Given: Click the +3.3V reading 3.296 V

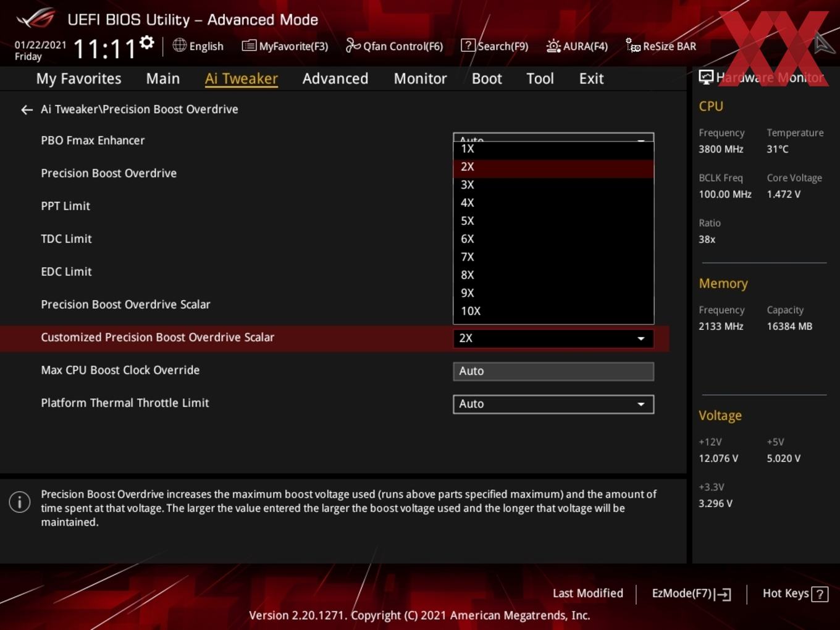Looking at the screenshot, I should (x=715, y=504).
